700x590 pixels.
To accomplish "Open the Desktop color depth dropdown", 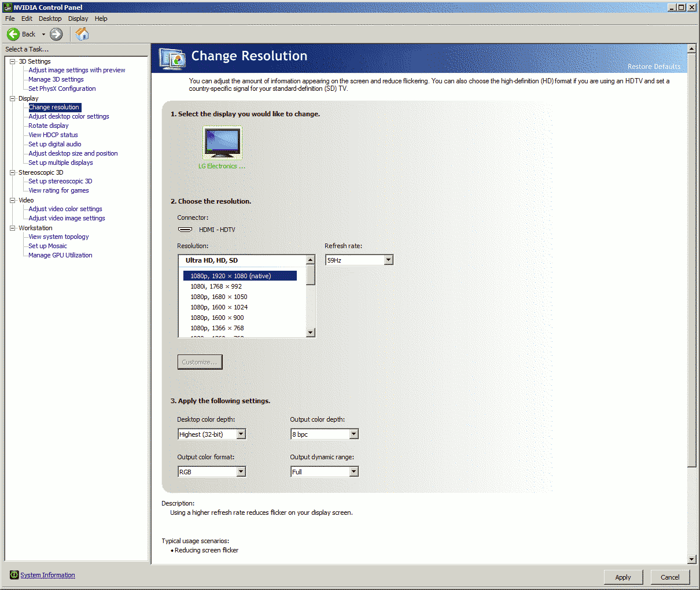I will point(212,434).
